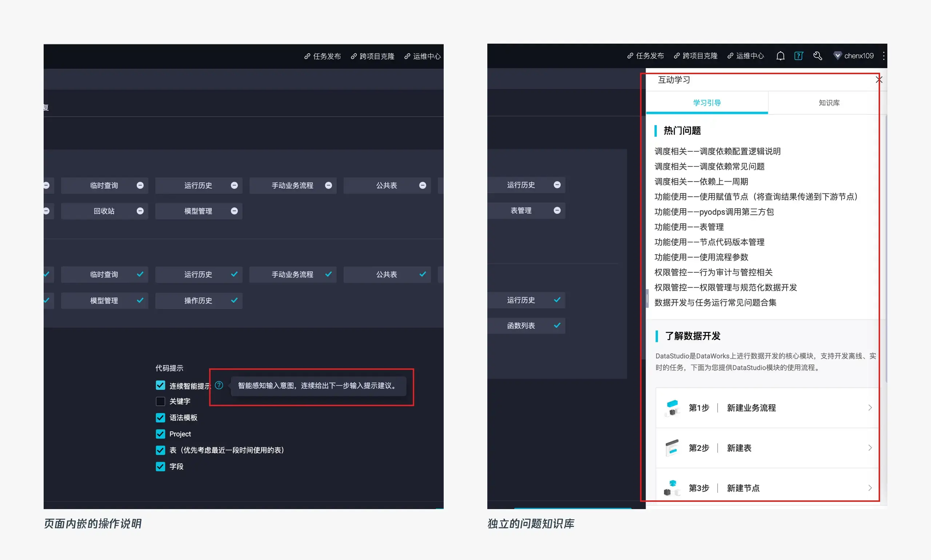Screen dimensions: 931x560
Task: Click the panel collapse handle on the left edge
Action: click(647, 299)
